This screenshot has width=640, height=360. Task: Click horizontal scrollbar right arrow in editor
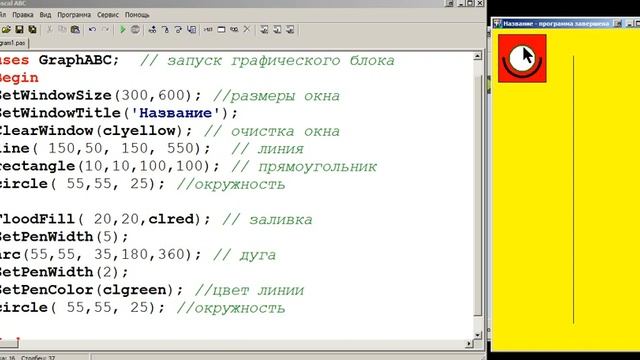(x=469, y=344)
